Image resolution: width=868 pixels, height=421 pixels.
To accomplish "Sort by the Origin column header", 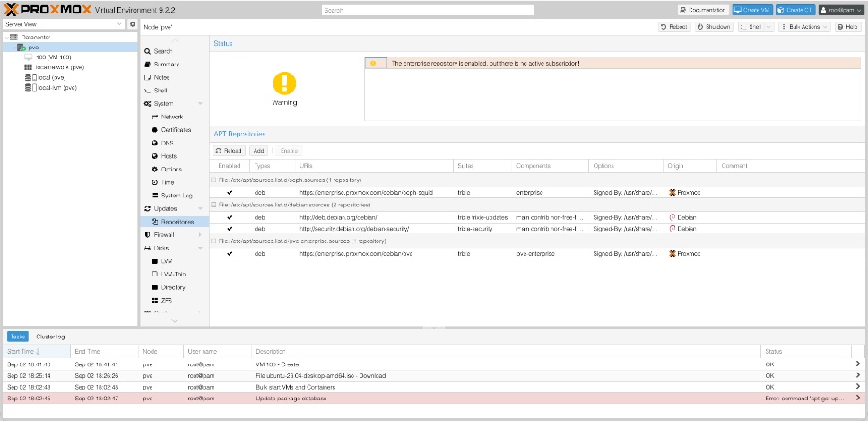I will [x=690, y=166].
